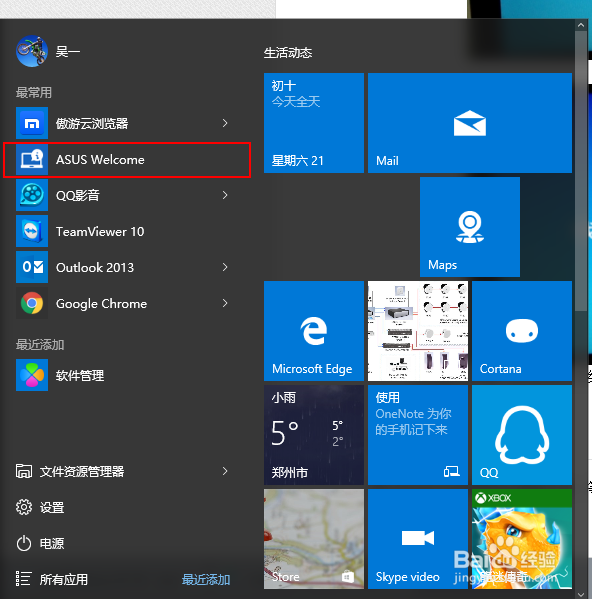Expand the 文件资源管理器 jump list arrow
Viewport: 592px width, 599px height.
coord(225,471)
